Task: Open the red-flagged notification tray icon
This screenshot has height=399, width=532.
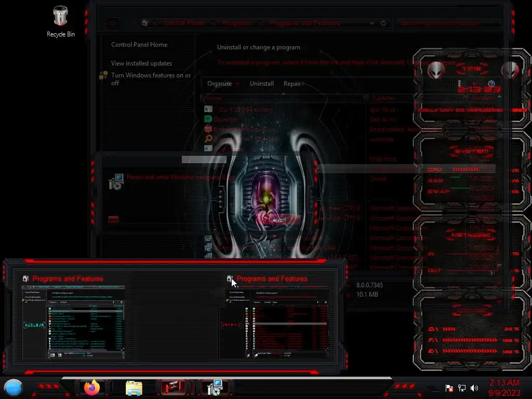Action: pos(449,388)
